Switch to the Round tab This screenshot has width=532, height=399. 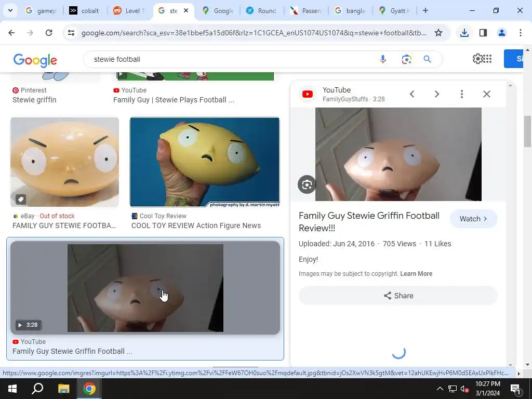pos(261,10)
